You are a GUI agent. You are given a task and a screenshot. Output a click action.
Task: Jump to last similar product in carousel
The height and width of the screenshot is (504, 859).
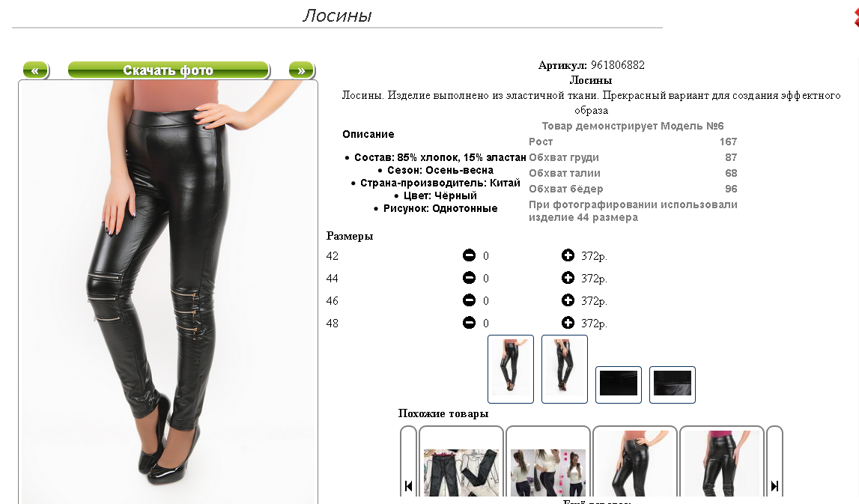pyautogui.click(x=774, y=485)
